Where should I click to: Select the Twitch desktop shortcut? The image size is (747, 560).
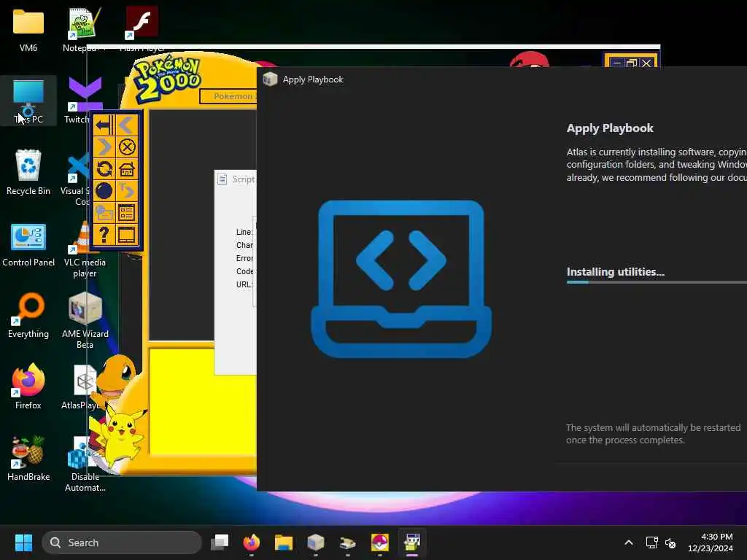point(82,101)
